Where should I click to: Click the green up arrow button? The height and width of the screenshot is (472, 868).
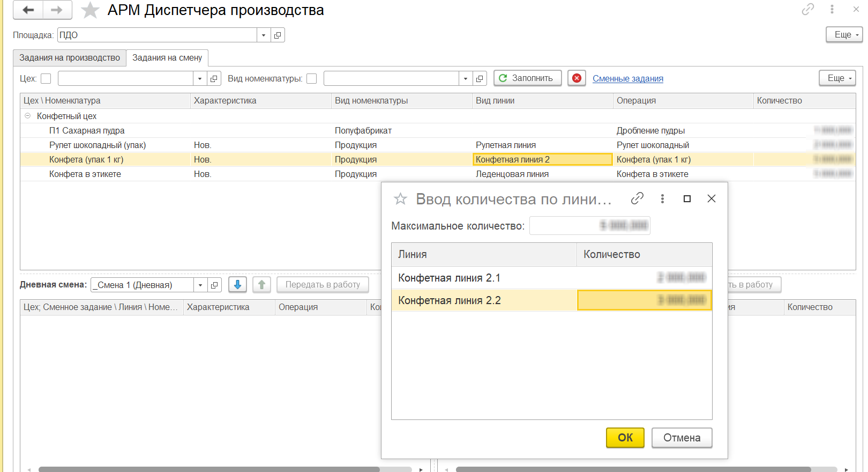[261, 285]
